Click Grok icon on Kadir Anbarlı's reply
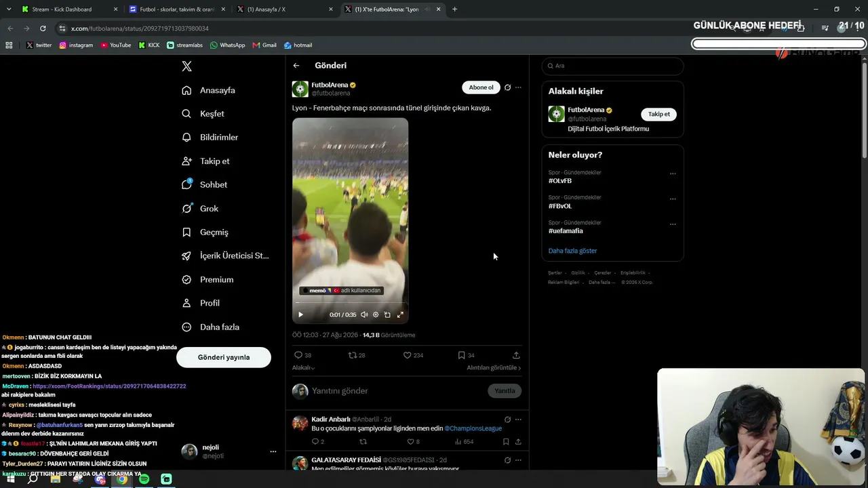The image size is (868, 488). click(x=507, y=420)
